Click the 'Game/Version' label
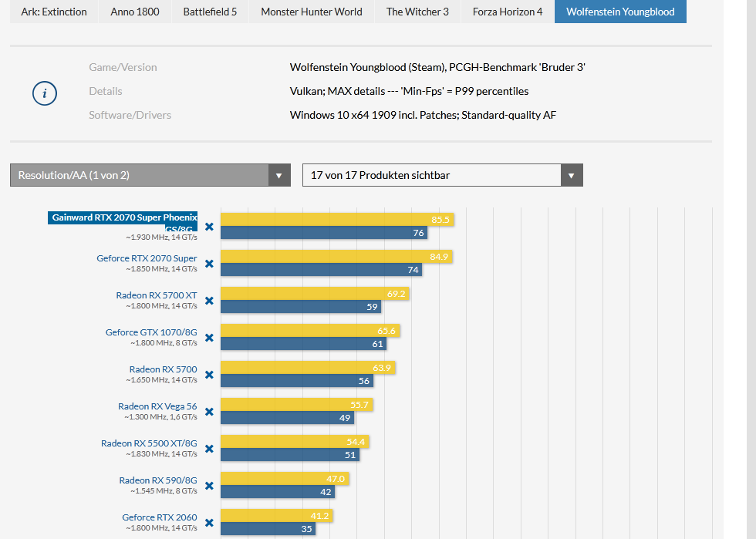 tap(123, 67)
